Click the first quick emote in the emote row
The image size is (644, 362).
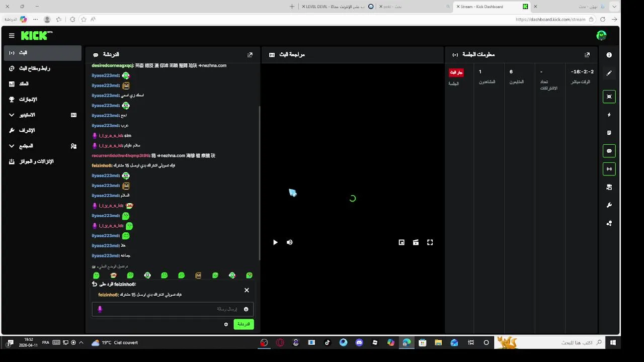pos(96,276)
